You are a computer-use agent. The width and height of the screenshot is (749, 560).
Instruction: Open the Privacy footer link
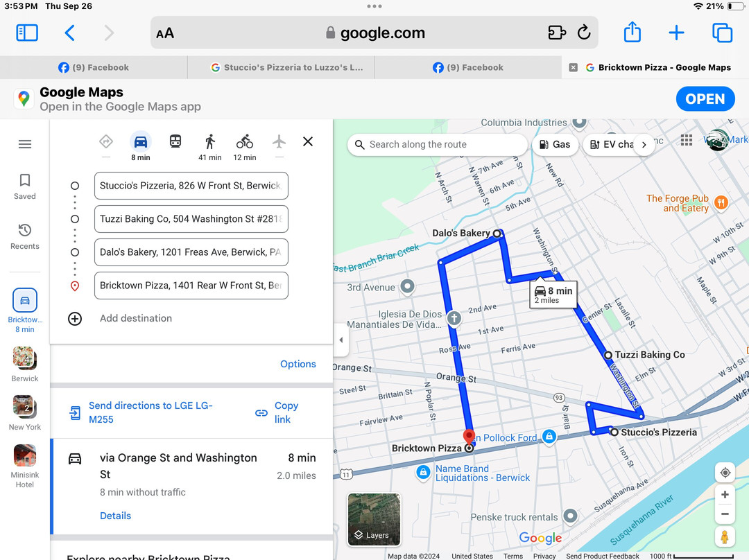point(544,556)
